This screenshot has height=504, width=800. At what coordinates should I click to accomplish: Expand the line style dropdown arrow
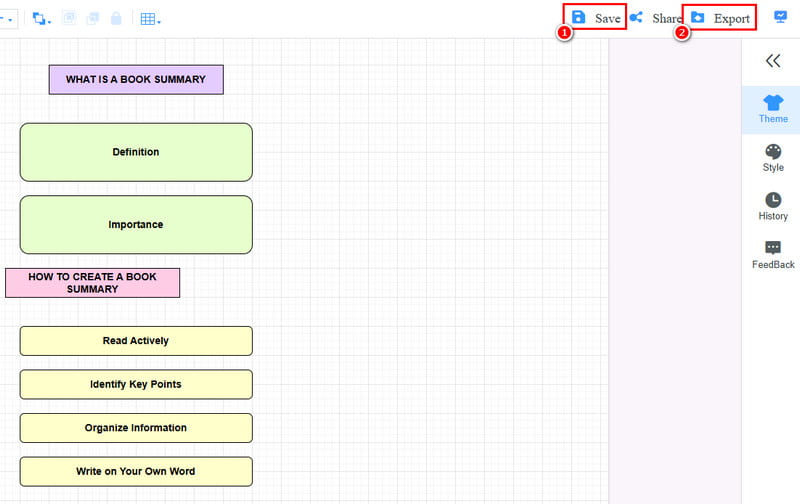(x=9, y=20)
